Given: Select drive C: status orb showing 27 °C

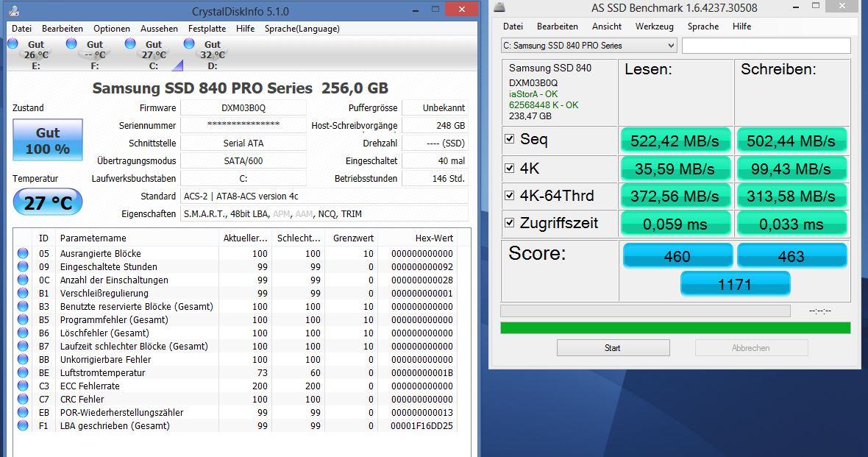Looking at the screenshot, I should tap(130, 43).
